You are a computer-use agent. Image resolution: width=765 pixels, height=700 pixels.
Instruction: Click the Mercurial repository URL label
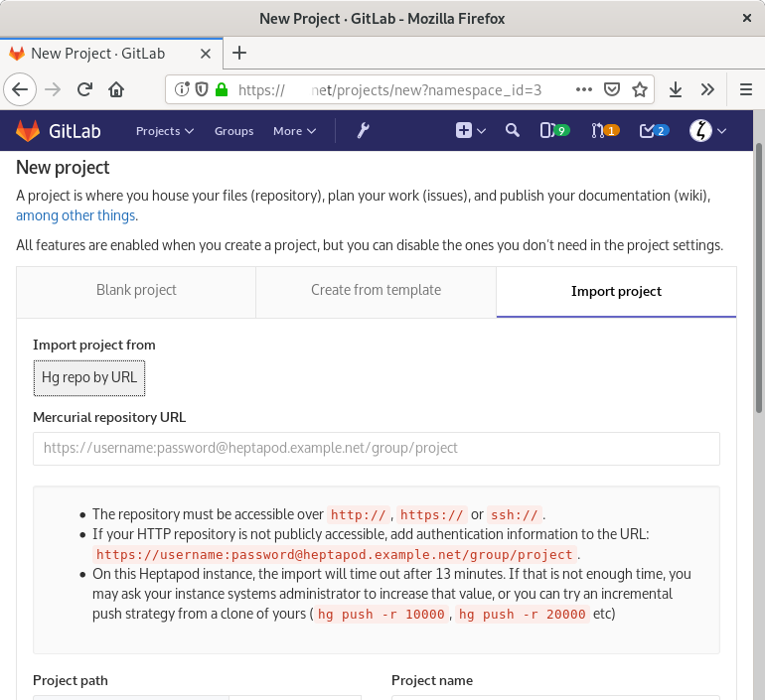[x=109, y=418]
